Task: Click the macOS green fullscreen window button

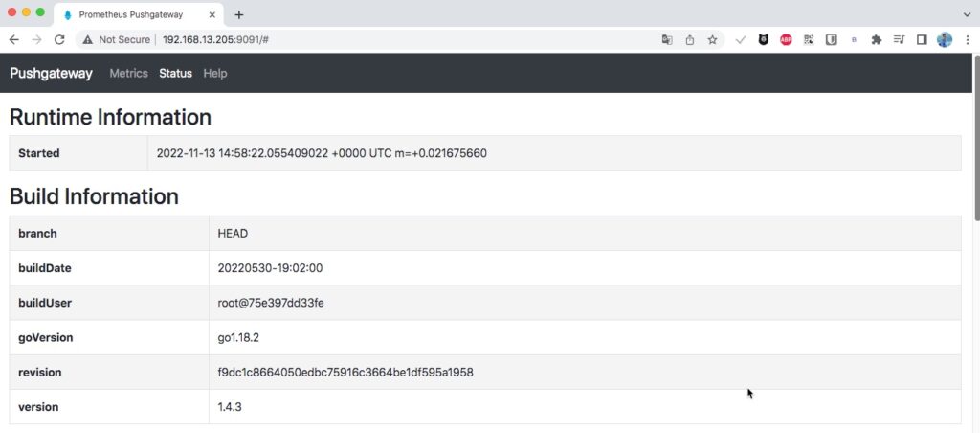Action: pos(40,11)
